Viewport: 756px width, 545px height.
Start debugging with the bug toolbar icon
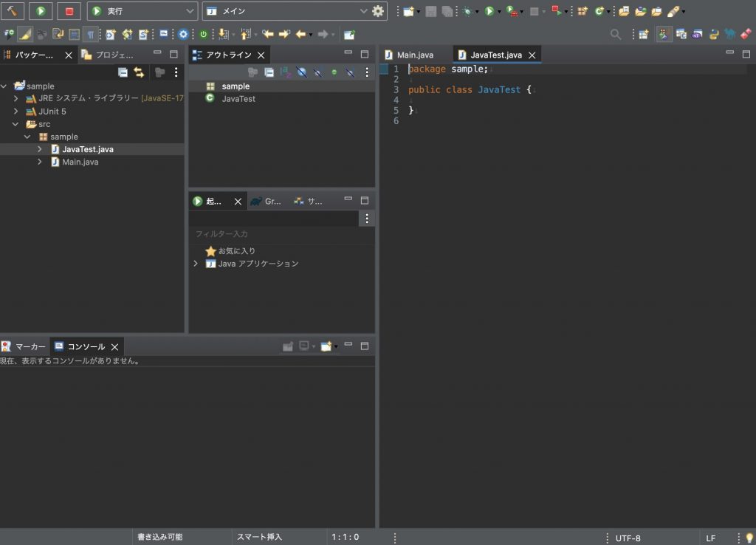[x=467, y=11]
